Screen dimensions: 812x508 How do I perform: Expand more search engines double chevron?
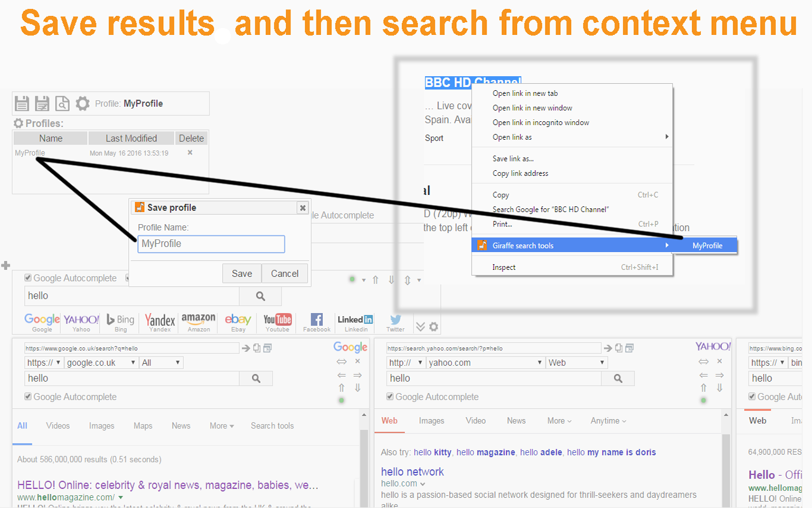coord(420,326)
